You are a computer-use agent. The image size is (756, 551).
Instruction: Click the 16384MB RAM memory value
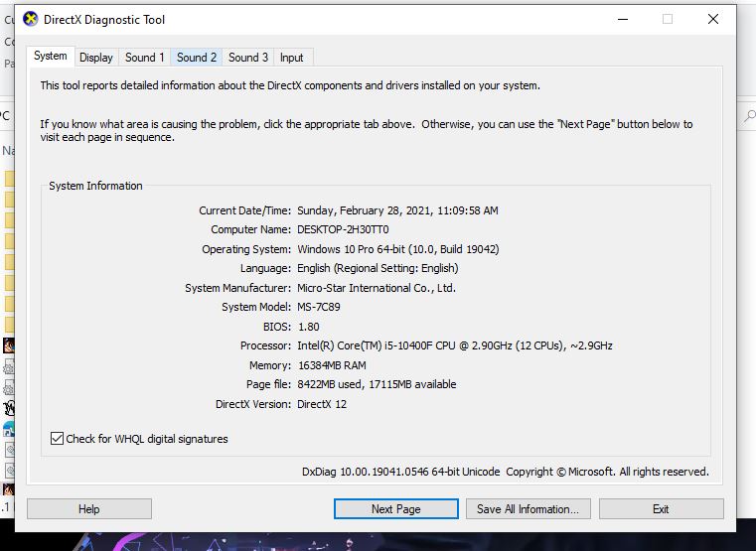pos(332,365)
